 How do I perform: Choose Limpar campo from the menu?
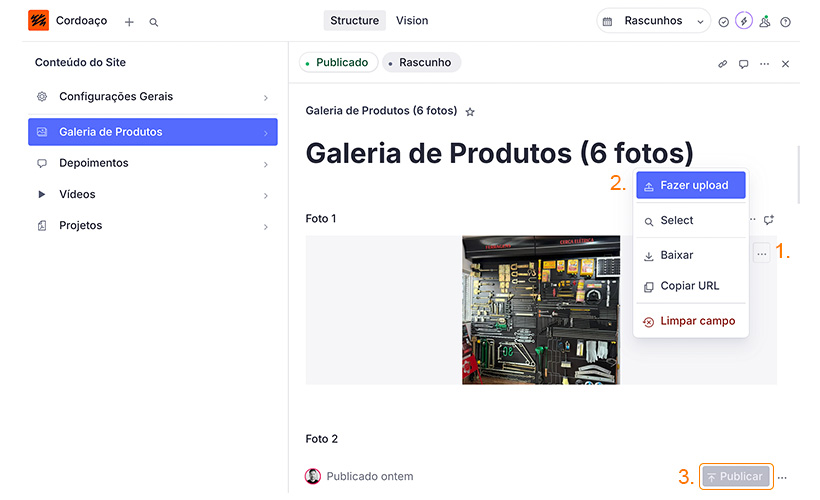[690, 321]
